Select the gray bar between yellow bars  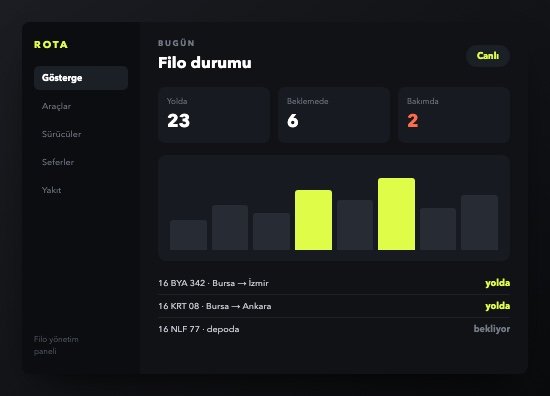coord(355,225)
